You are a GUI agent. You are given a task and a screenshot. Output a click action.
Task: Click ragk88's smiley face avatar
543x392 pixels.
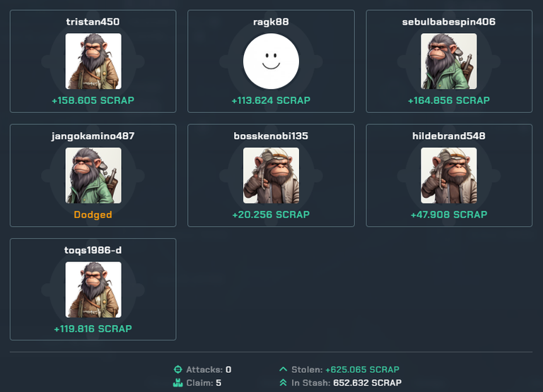pyautogui.click(x=271, y=61)
